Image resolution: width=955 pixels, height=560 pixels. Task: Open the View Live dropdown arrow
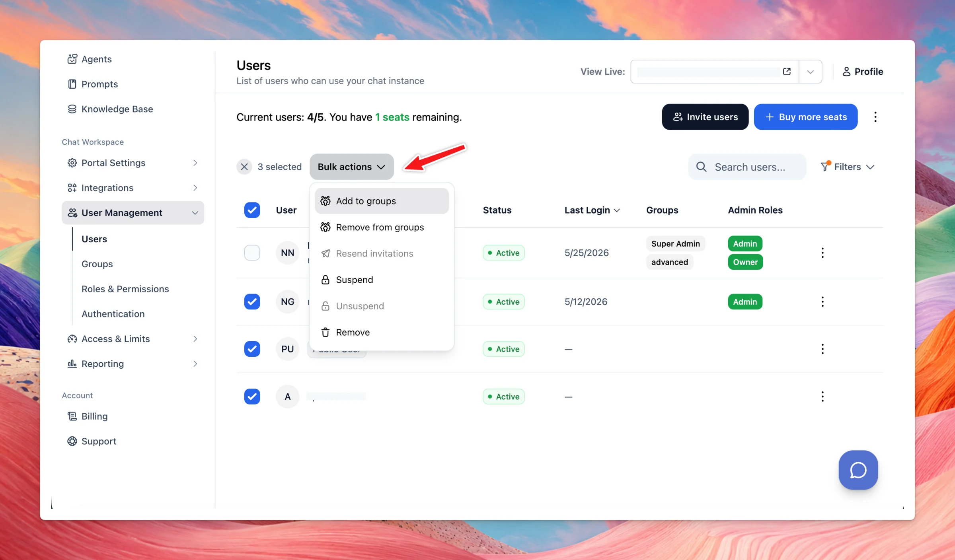pyautogui.click(x=810, y=72)
